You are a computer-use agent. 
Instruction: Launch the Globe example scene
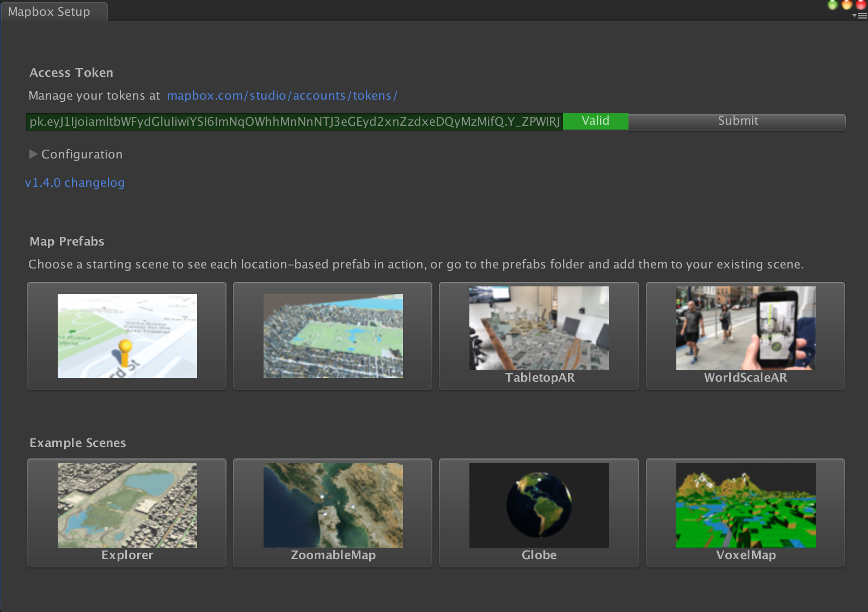[539, 513]
